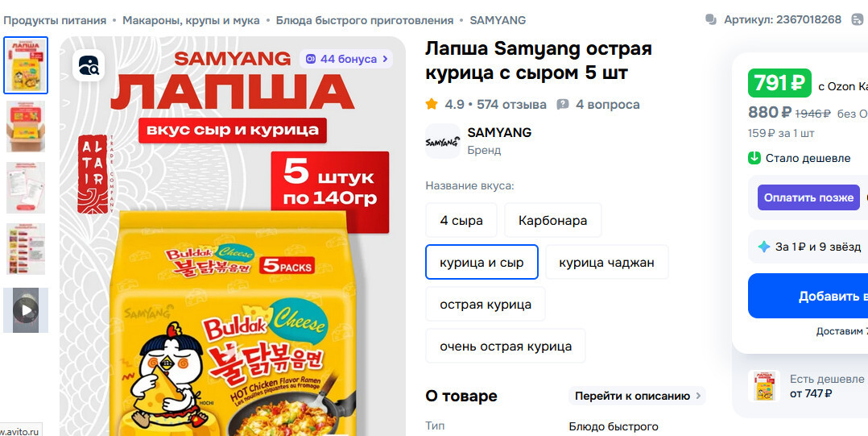Click the SAMYANG brand logo
Image resolution: width=868 pixels, height=436 pixels.
442,141
